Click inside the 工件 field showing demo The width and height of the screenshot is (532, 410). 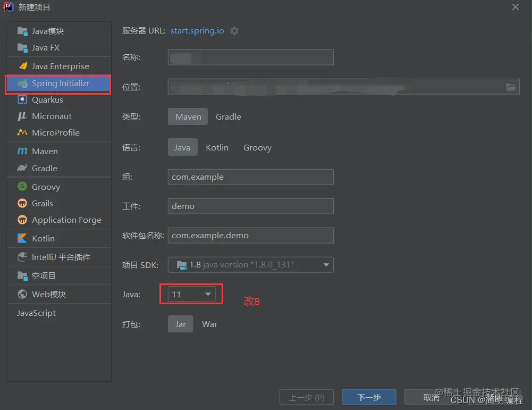click(250, 206)
